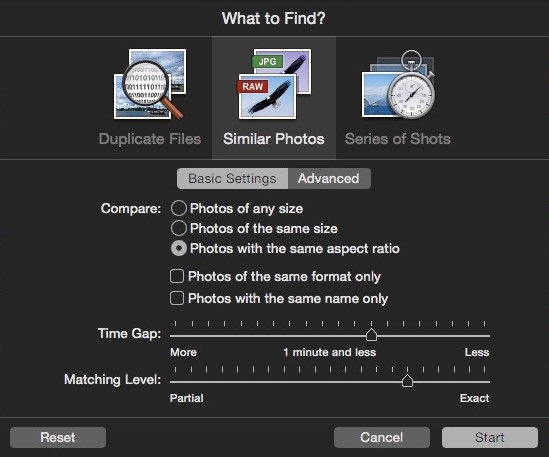Click the Duplicate Files text label
This screenshot has height=457, width=549.
point(150,139)
